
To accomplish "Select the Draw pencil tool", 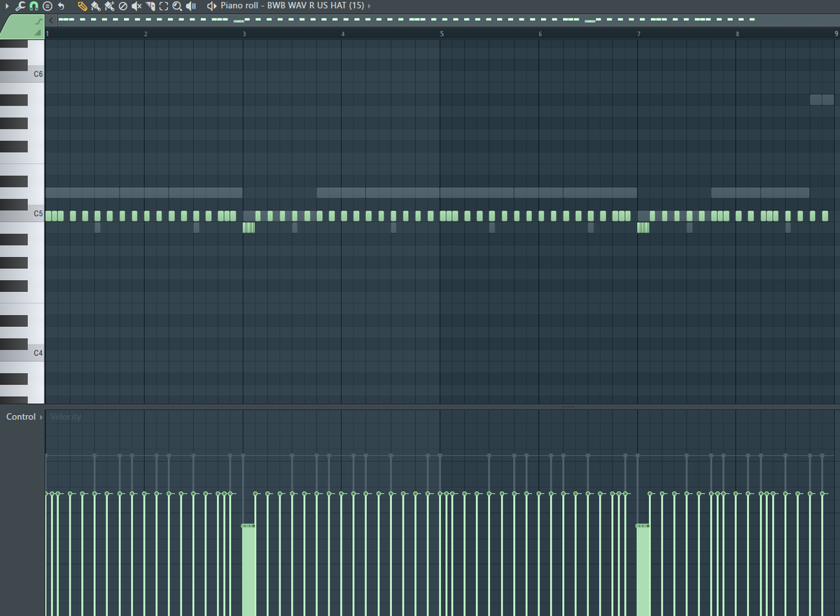I will pyautogui.click(x=83, y=6).
